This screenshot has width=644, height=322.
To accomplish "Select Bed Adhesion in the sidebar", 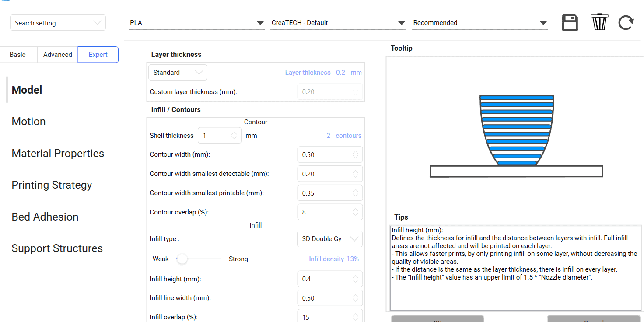I will point(45,217).
